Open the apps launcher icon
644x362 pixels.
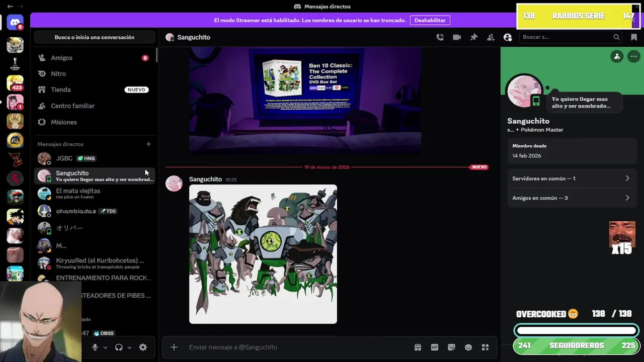486,347
